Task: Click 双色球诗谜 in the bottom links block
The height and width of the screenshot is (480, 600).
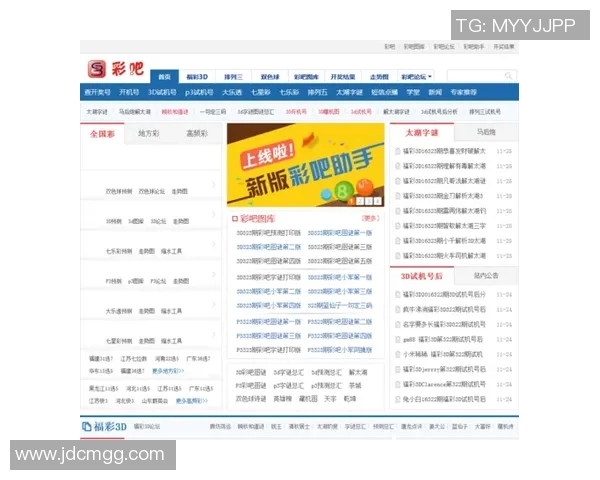Action: click(x=251, y=399)
